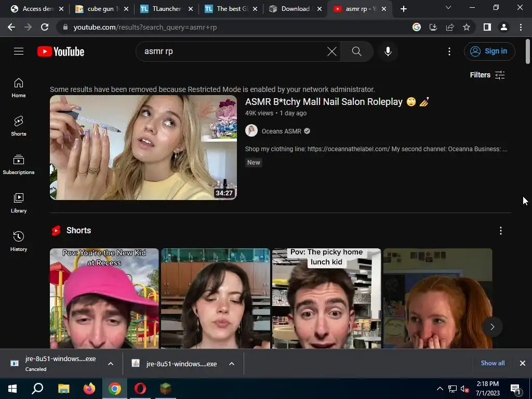Open the Chrome profile icon
Image resolution: width=532 pixels, height=399 pixels.
click(504, 27)
